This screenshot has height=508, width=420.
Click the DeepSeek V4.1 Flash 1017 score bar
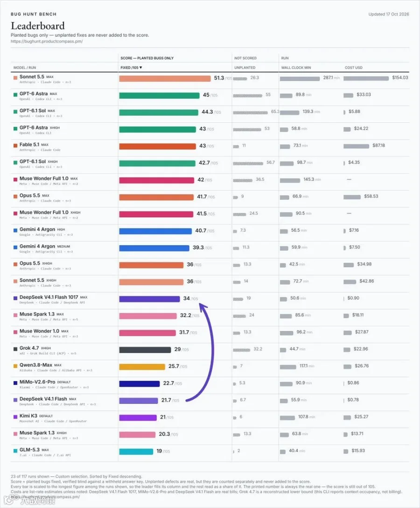149,299
